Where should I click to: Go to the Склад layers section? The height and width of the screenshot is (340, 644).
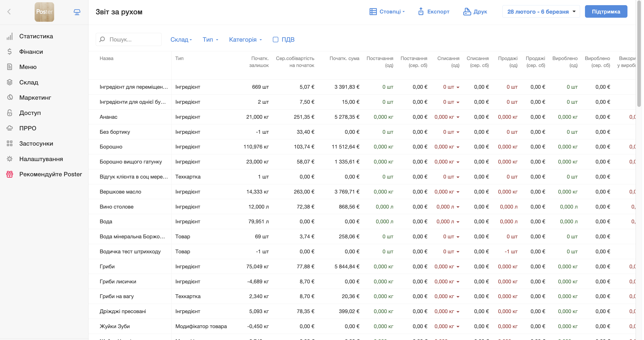(x=28, y=82)
